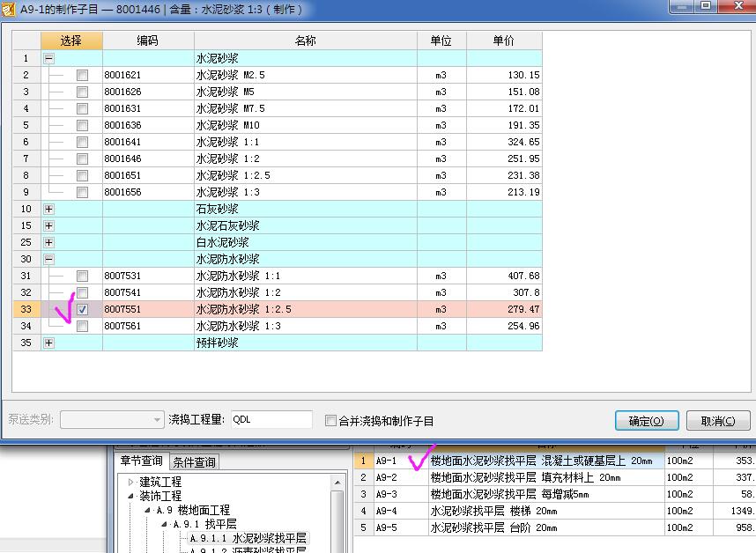
Task: Tick the checkbox for 水泥砂浆 1:2
Action: click(83, 159)
